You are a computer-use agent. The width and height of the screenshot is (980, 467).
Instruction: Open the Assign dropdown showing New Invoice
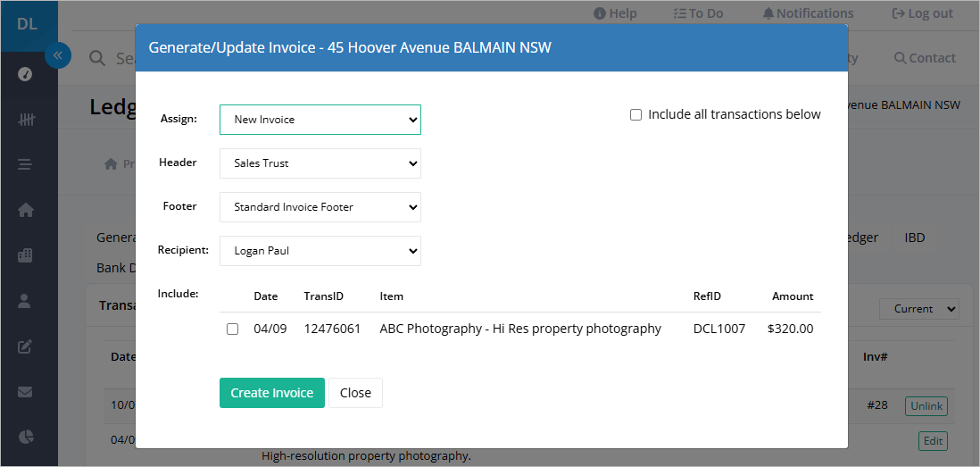click(x=320, y=120)
